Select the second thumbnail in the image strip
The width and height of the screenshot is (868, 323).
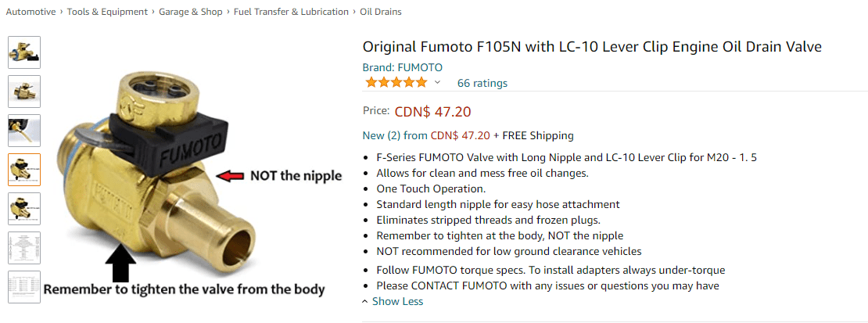pyautogui.click(x=24, y=92)
